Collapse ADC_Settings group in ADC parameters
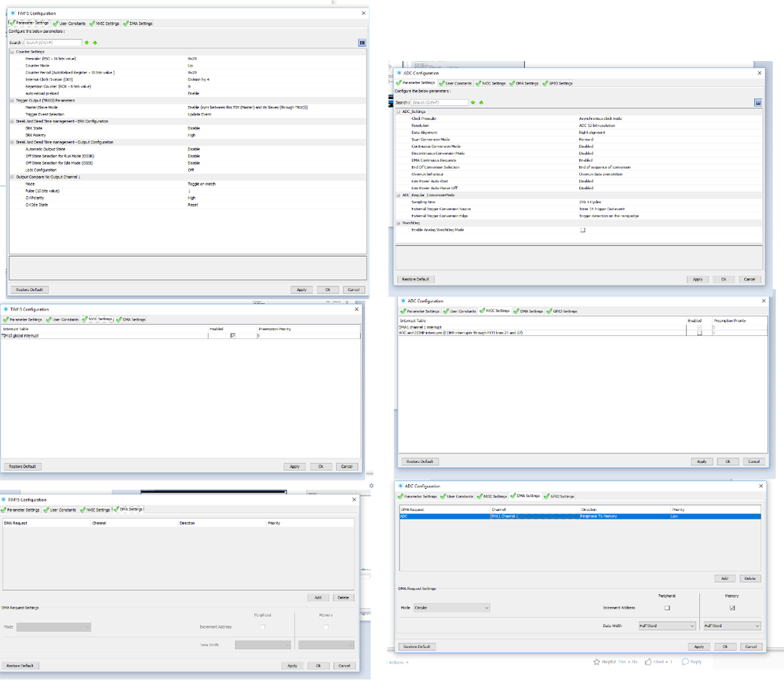The height and width of the screenshot is (682, 784). (x=399, y=111)
